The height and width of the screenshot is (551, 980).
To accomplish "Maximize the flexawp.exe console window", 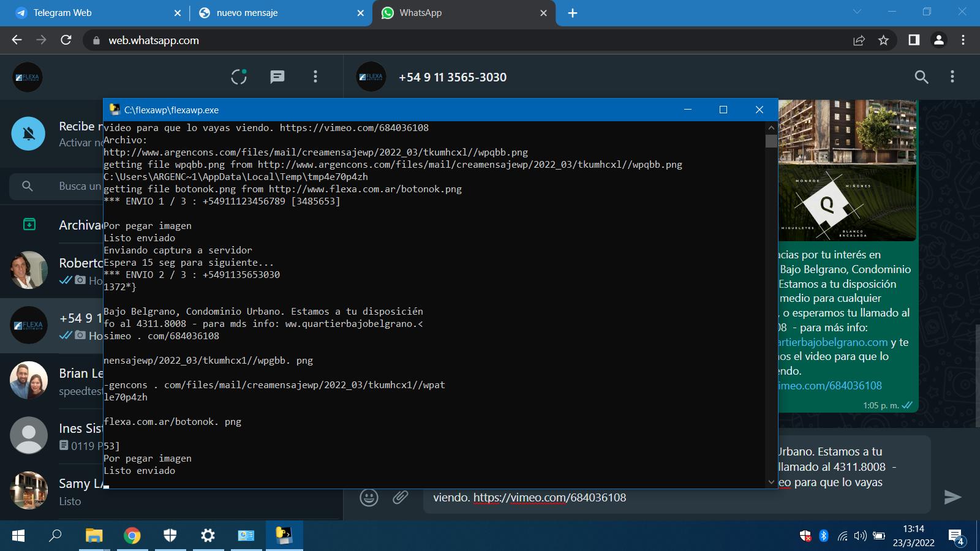I will (723, 110).
